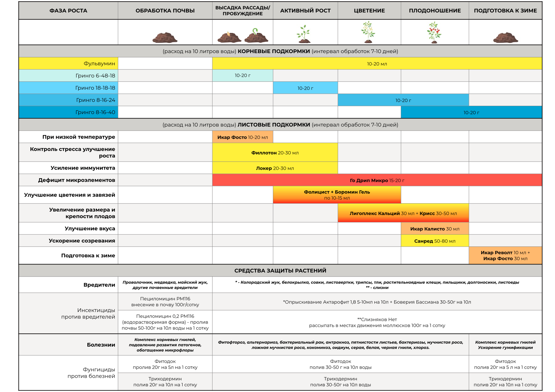Select the Фульвумин row label
555x392 pixels.
click(x=68, y=63)
